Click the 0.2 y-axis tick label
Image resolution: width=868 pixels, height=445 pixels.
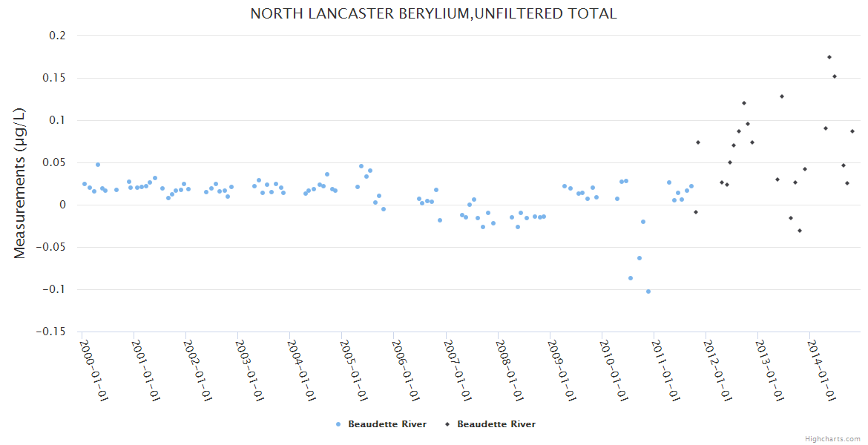coord(57,36)
